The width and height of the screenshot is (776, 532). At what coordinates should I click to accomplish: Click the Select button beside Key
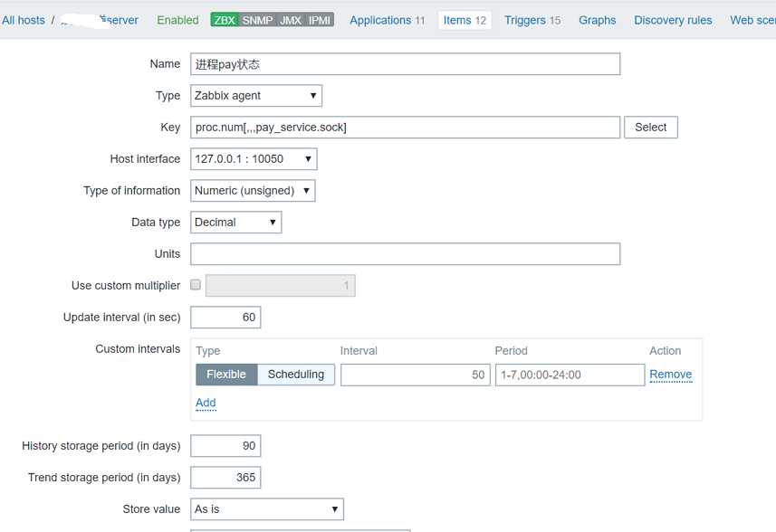tap(651, 128)
